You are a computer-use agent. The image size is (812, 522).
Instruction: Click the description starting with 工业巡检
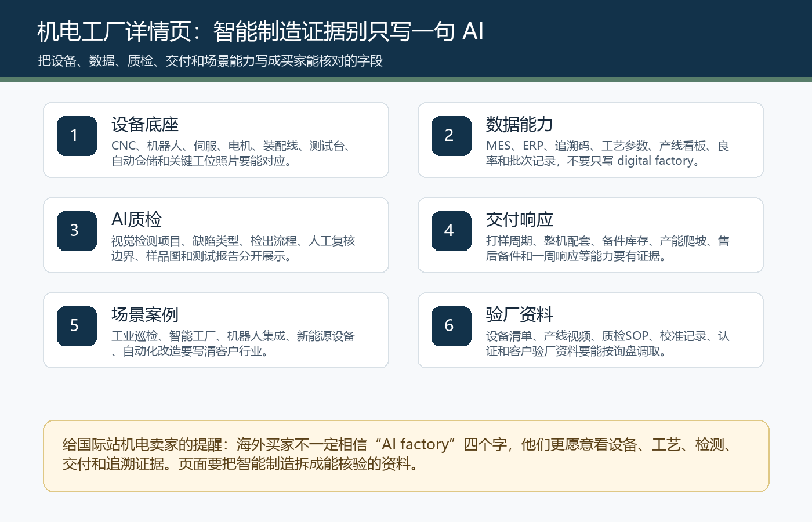coord(233,343)
